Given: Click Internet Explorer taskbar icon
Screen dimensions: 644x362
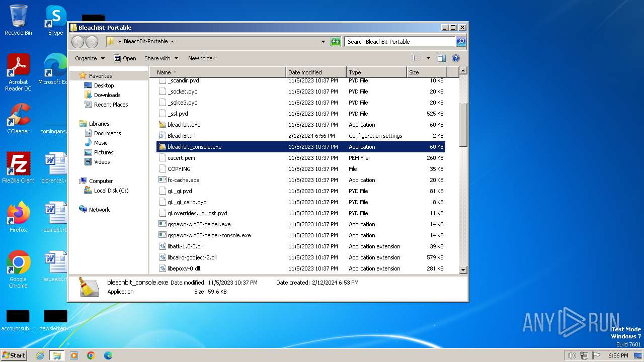Looking at the screenshot, I should pos(40,355).
